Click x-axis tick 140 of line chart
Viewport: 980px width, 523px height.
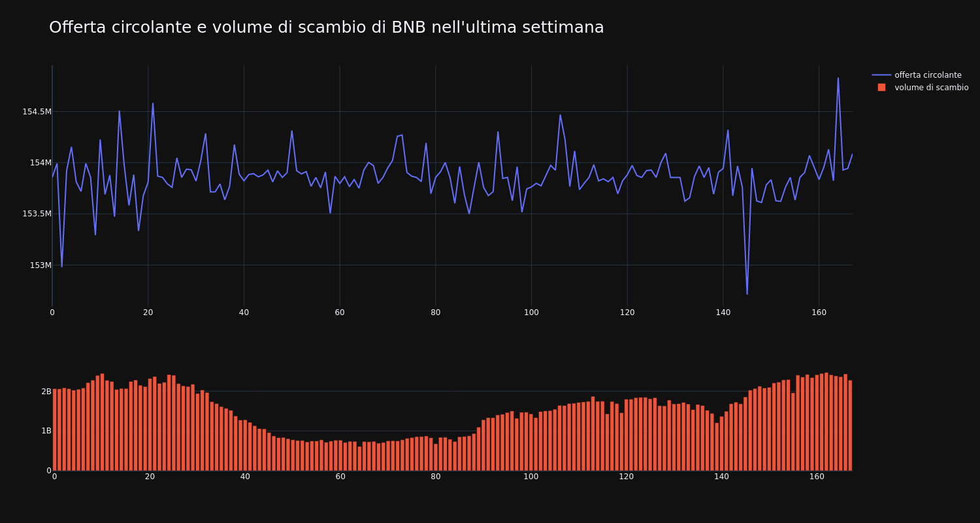723,312
